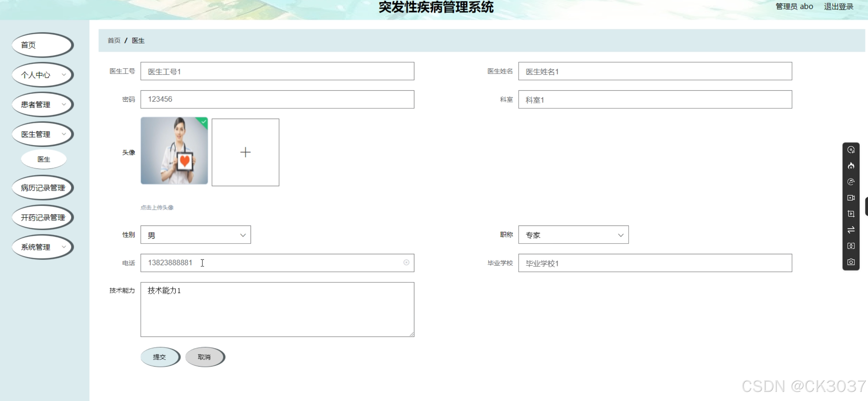868x401 pixels.
Task: Go to 首页 in the sidebar
Action: (x=42, y=45)
